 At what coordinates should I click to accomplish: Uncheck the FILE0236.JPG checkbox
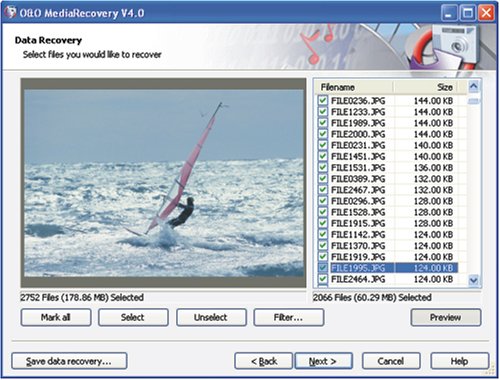pos(322,100)
